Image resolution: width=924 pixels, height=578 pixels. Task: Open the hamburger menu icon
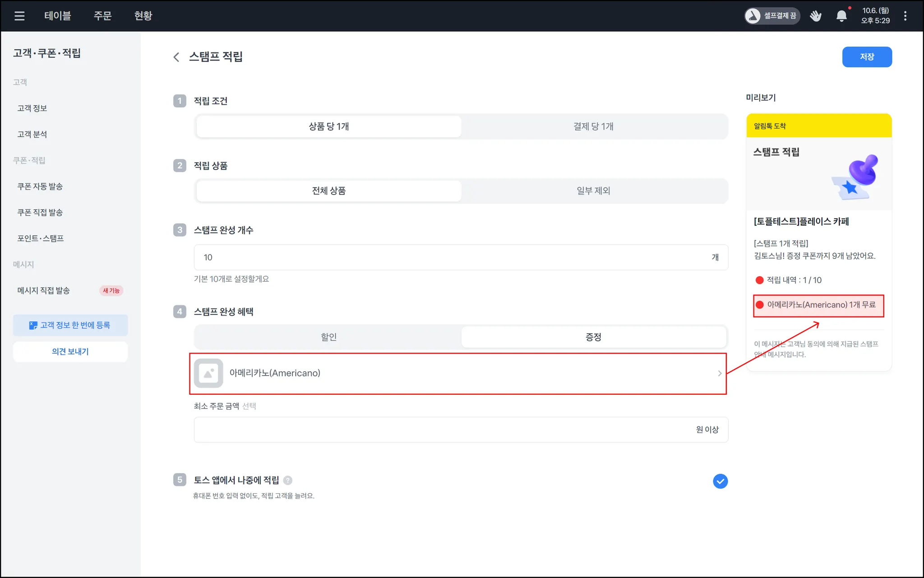tap(19, 16)
